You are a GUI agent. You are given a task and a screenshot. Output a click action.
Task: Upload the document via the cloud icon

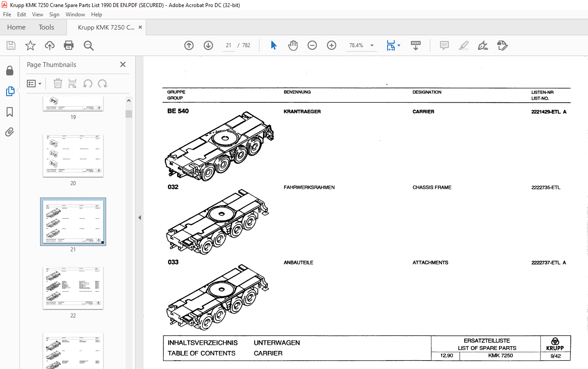pyautogui.click(x=50, y=45)
